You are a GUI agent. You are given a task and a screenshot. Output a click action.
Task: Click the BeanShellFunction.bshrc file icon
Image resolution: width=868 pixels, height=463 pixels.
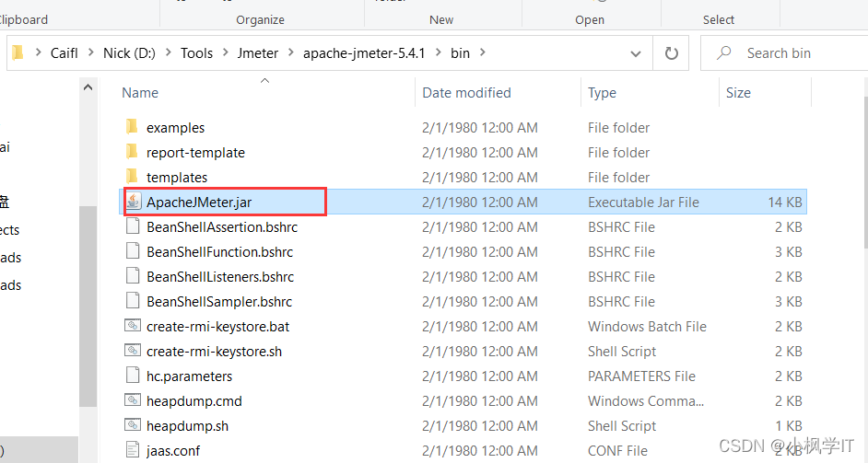(133, 251)
